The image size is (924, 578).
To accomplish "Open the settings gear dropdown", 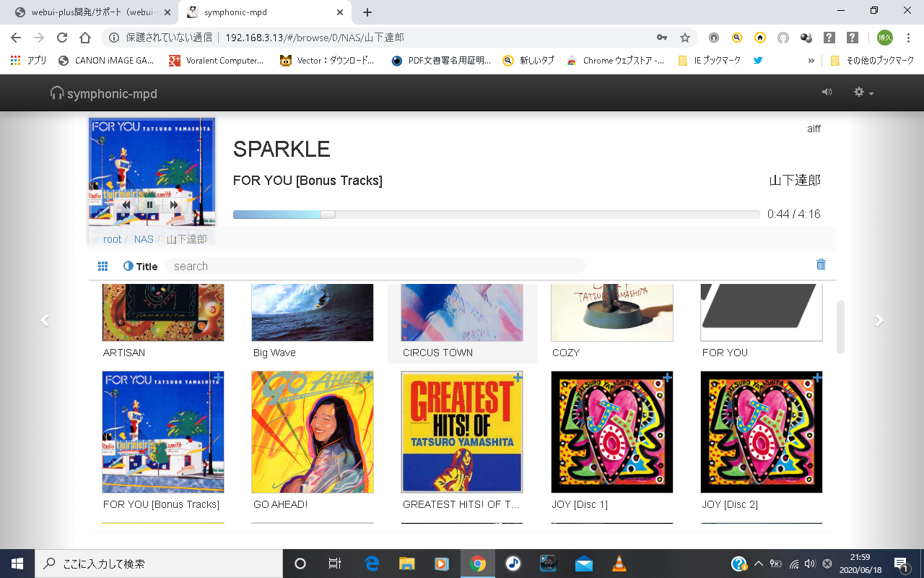I will 863,92.
